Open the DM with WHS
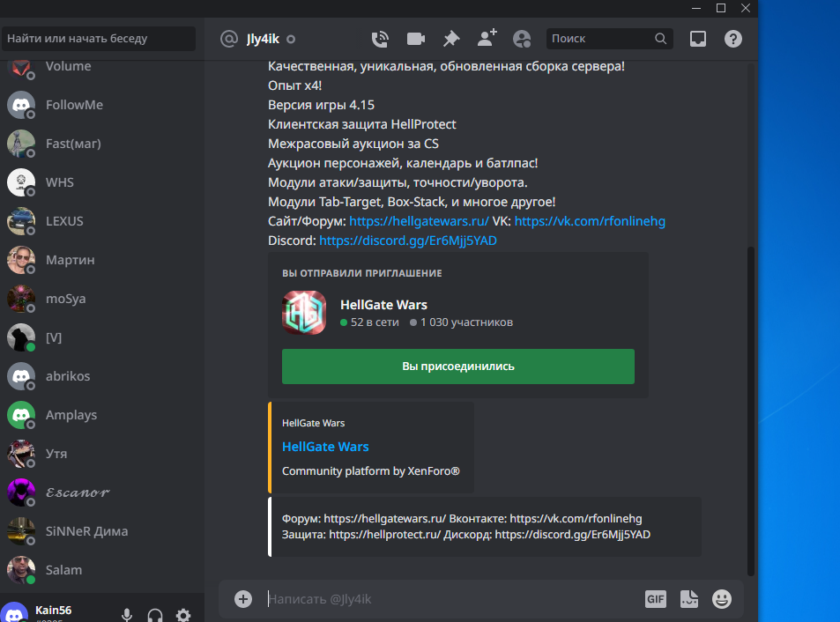 [101, 182]
